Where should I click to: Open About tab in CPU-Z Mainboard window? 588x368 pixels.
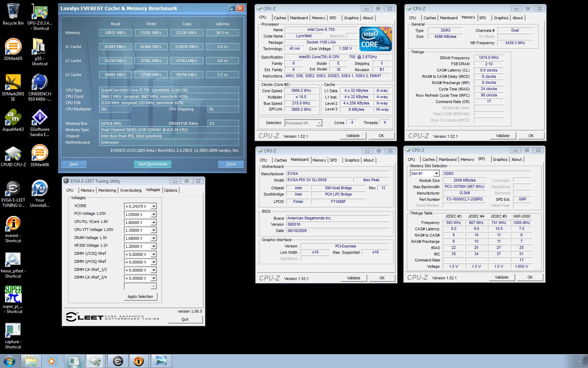coord(369,160)
